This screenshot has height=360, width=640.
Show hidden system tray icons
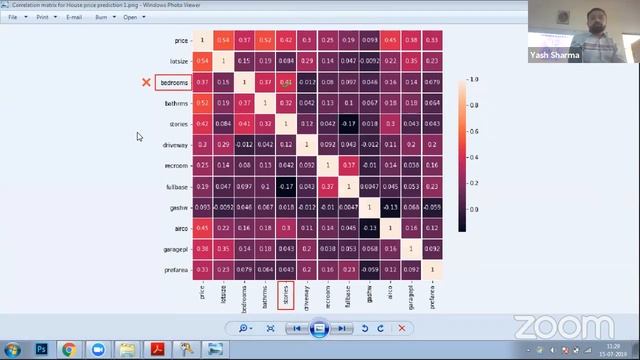[x=528, y=350]
